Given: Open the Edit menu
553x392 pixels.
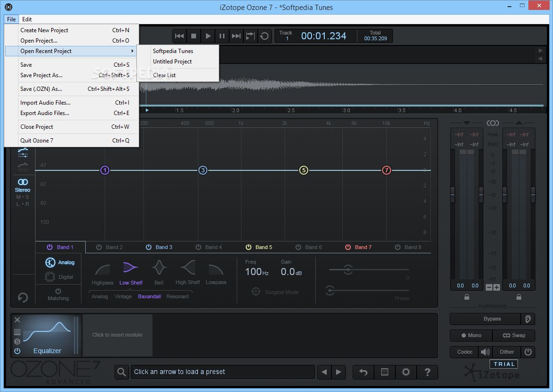Looking at the screenshot, I should (27, 19).
